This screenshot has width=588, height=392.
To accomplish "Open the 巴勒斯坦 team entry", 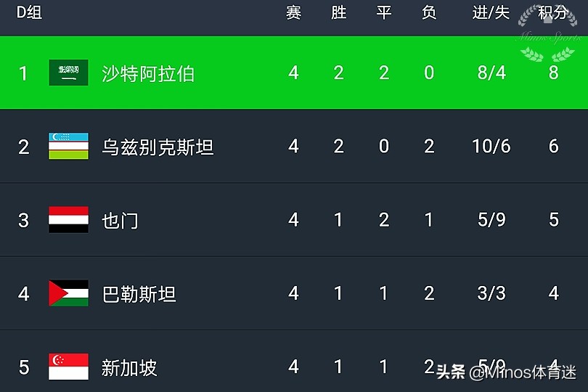I will 139,294.
